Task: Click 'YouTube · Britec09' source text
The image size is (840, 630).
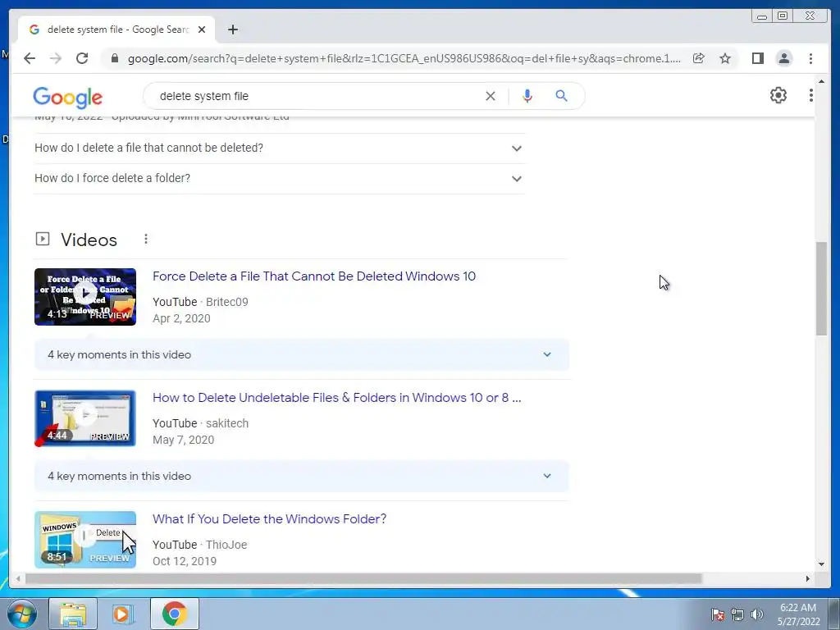Action: [x=200, y=302]
